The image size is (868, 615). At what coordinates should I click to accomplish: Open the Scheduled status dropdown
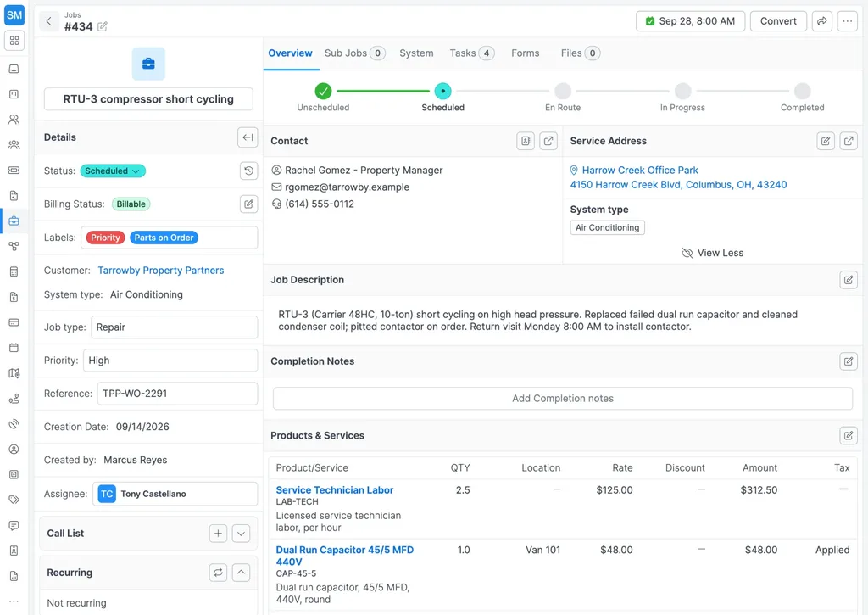coord(113,171)
